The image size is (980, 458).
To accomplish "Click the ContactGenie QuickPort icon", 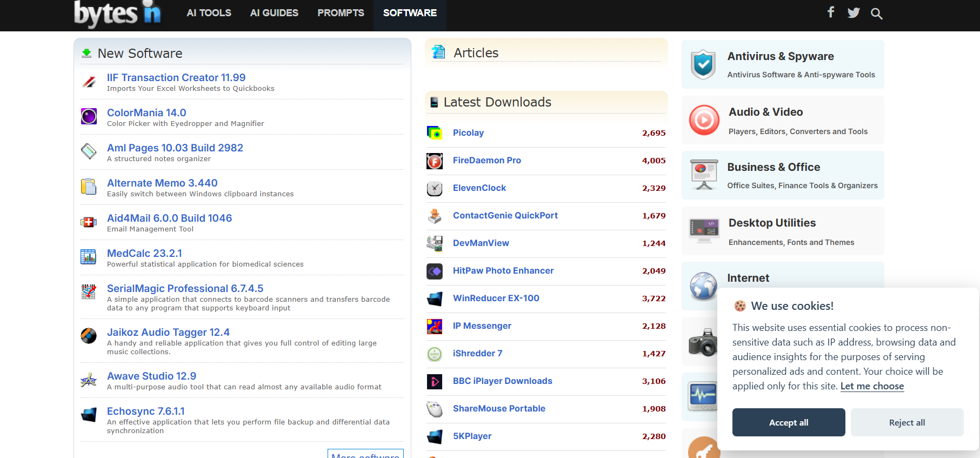I will (x=435, y=216).
